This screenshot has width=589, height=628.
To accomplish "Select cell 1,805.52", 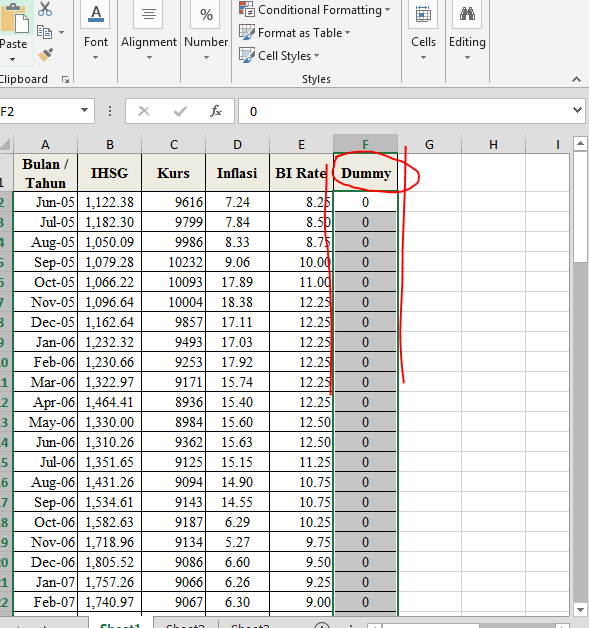I will point(109,562).
